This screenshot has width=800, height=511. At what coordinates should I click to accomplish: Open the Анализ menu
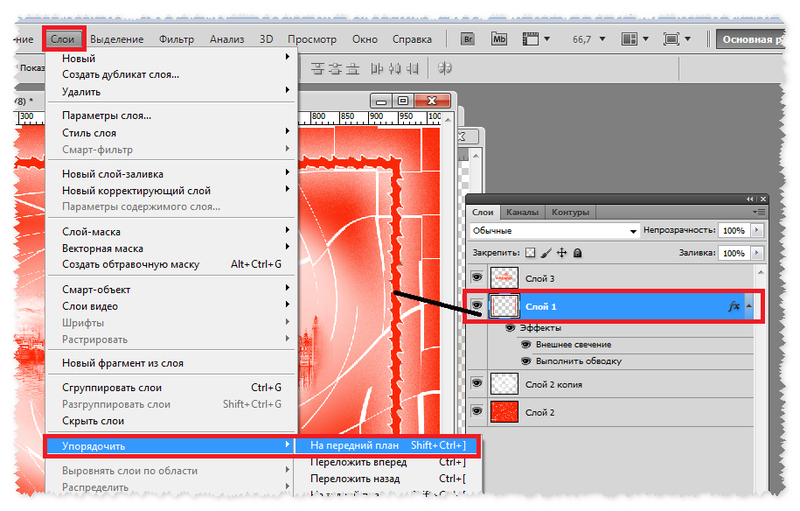227,39
